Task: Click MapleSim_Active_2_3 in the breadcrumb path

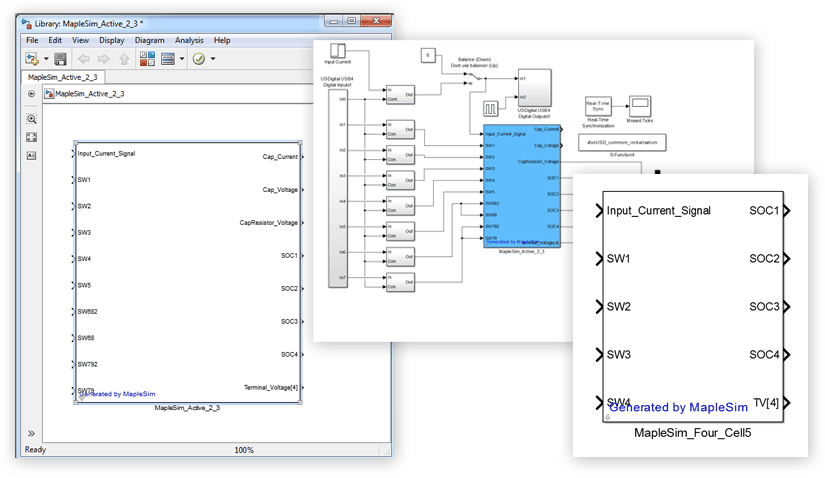Action: pos(89,94)
